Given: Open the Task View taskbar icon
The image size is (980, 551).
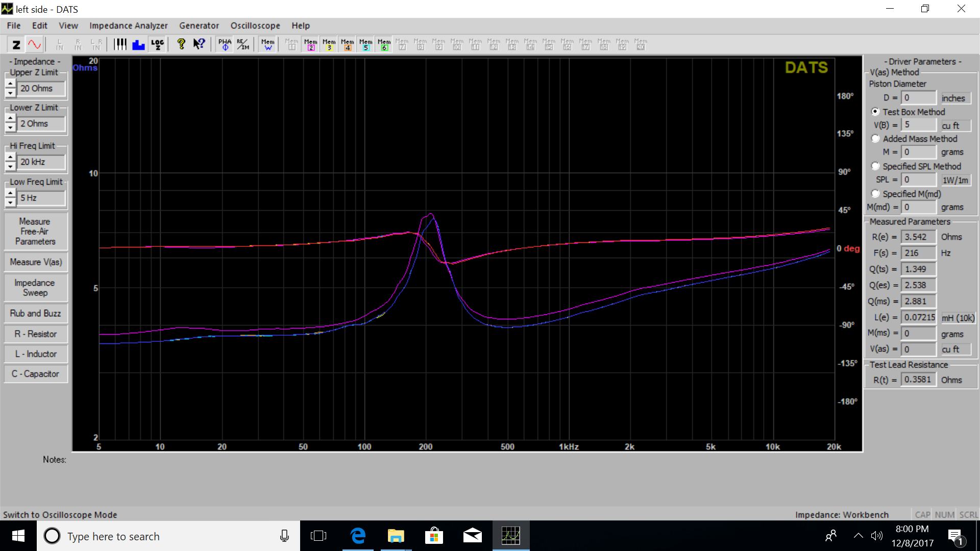Looking at the screenshot, I should coord(318,536).
